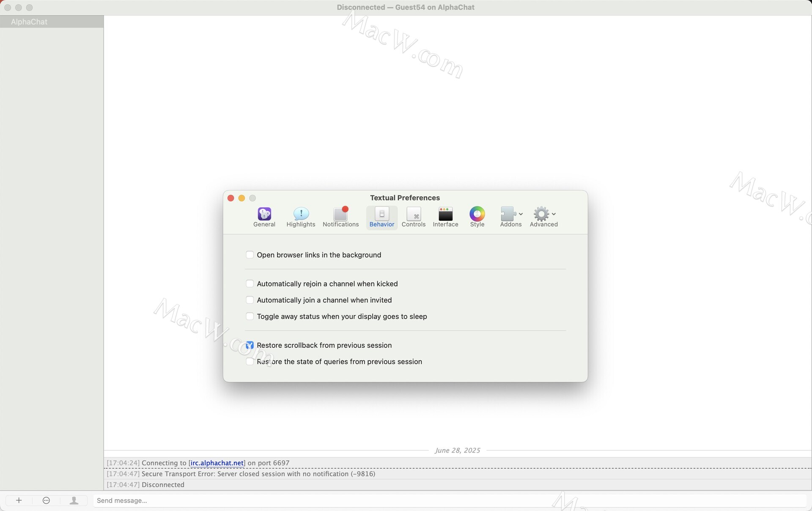This screenshot has width=812, height=511.
Task: Uncheck Restore scrollback from previous session
Action: point(250,345)
